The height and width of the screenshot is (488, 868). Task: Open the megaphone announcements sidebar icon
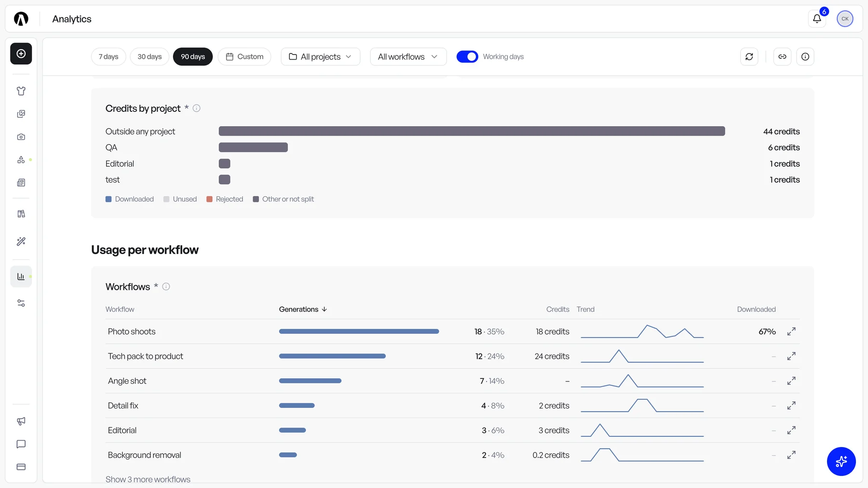(x=21, y=421)
